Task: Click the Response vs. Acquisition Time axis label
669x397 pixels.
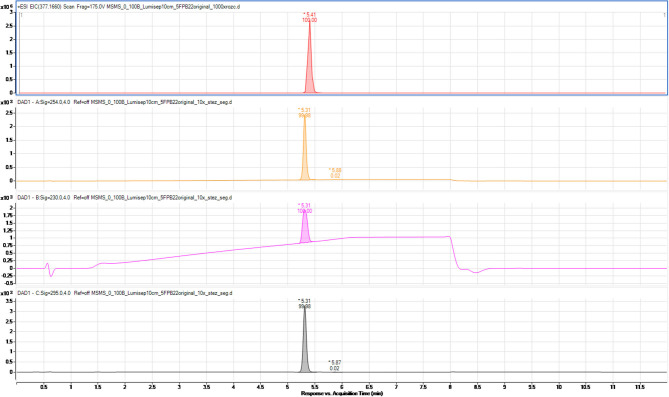Action: click(x=342, y=394)
